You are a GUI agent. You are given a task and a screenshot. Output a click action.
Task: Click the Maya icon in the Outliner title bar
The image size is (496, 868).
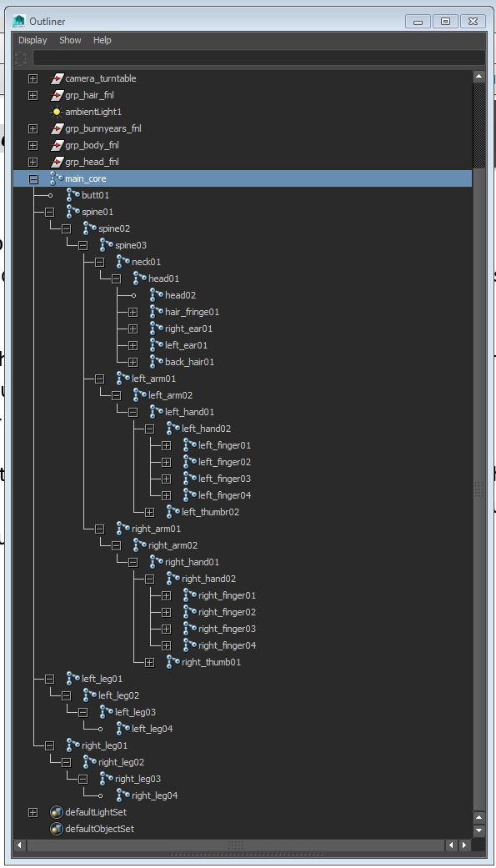[19, 21]
